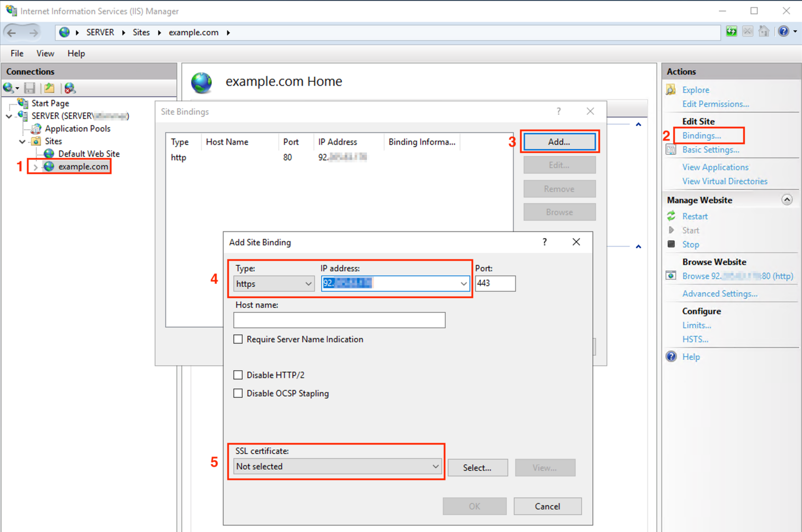Open the Limits... link
The height and width of the screenshot is (532, 802).
pyautogui.click(x=696, y=325)
